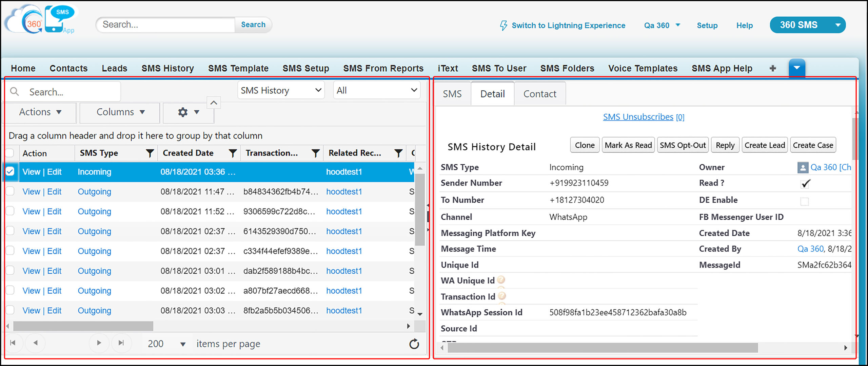
Task: Click the Mark As Read button
Action: coord(628,145)
